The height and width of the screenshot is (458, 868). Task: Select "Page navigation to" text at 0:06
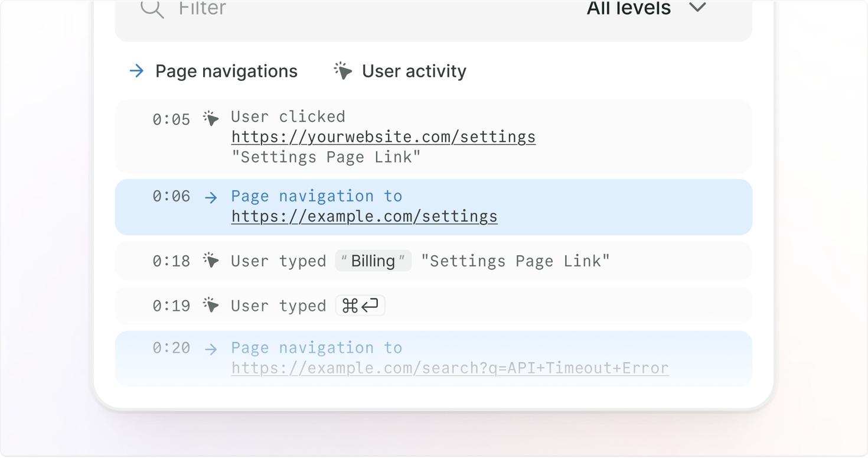tap(316, 196)
